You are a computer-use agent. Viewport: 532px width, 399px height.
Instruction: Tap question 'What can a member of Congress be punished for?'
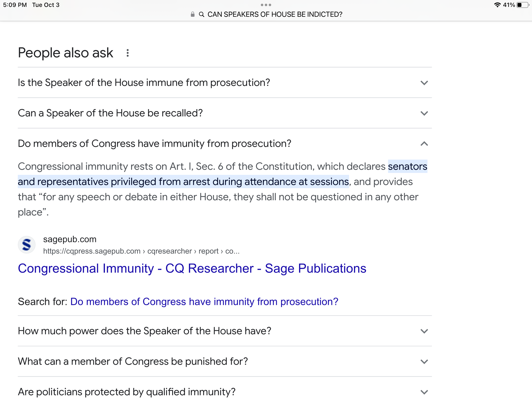pos(133,362)
